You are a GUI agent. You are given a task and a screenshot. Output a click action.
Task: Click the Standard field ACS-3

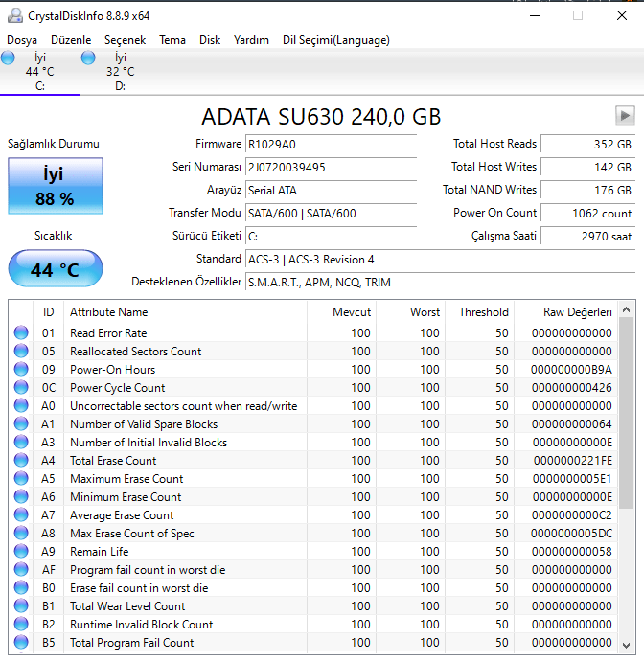pos(440,260)
